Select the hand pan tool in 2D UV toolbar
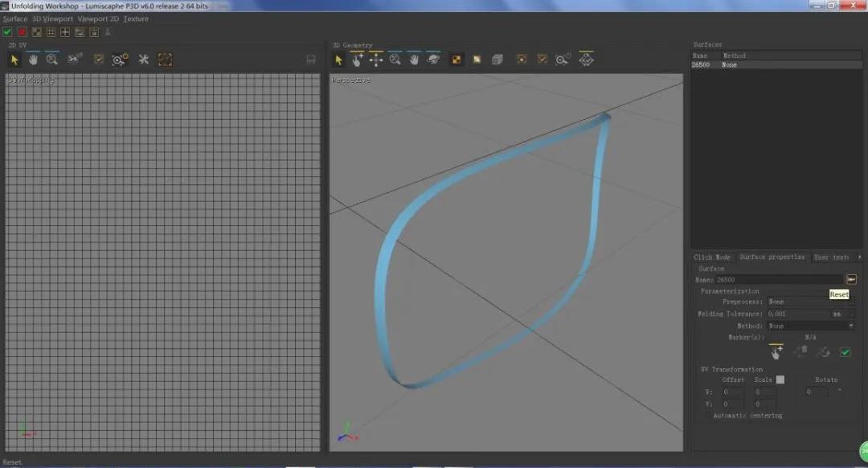The image size is (868, 468). point(33,60)
